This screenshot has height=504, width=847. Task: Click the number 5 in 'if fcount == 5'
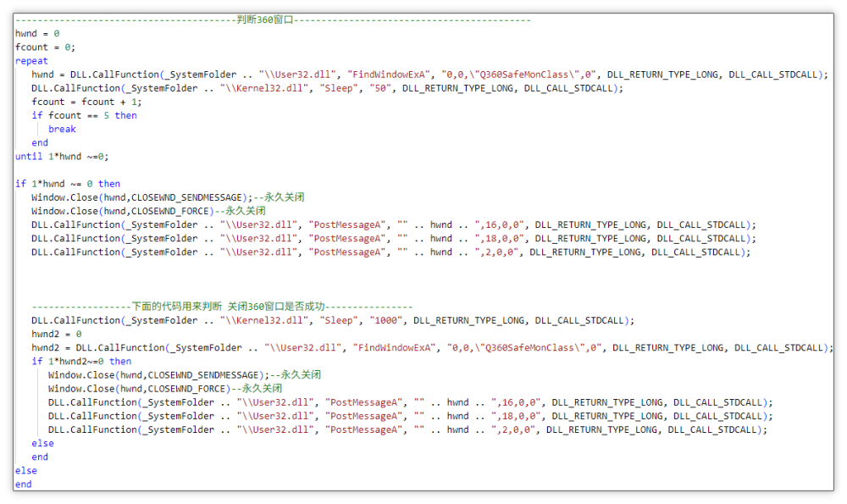pyautogui.click(x=107, y=115)
